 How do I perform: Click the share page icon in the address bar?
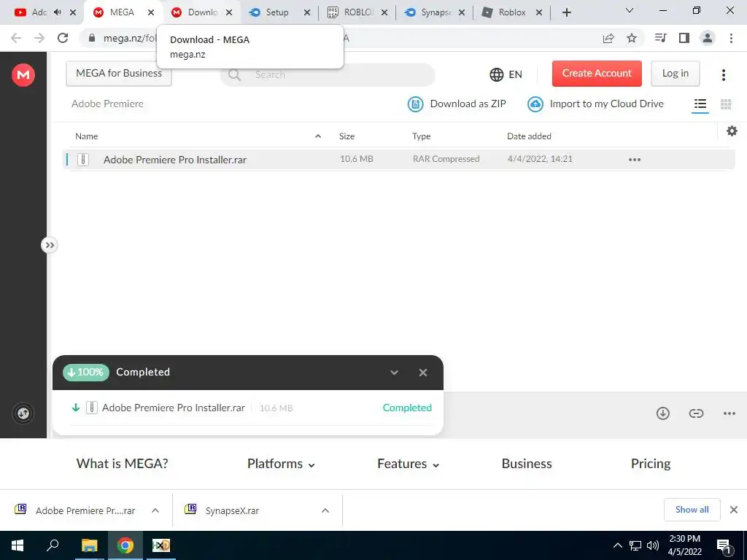608,38
